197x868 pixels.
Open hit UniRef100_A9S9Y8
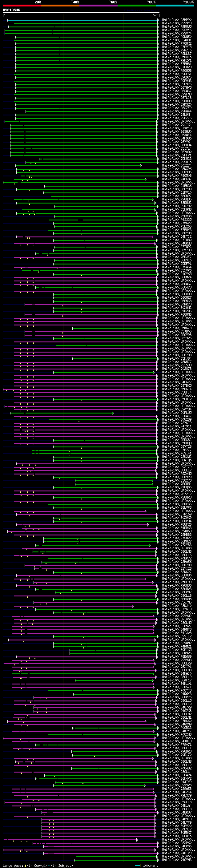[177, 23]
